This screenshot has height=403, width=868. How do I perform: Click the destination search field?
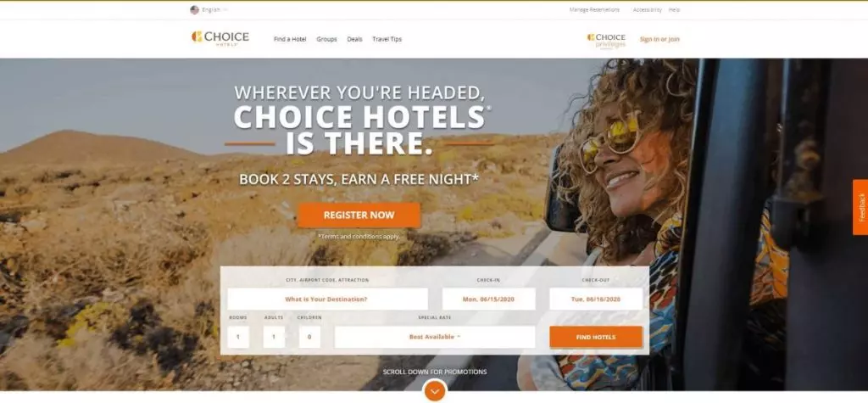click(327, 299)
